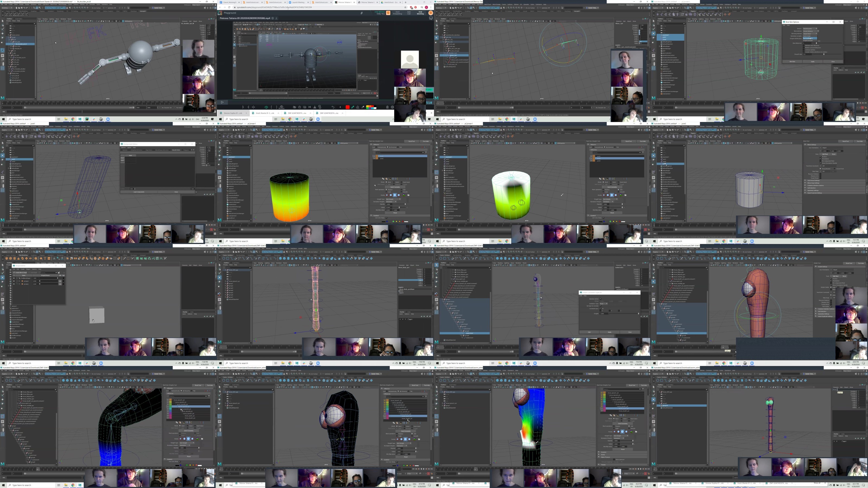This screenshot has height=488, width=868.
Task: Toggle the crossed-eye hide annotations icon in SyncSketch
Action: coord(295,107)
